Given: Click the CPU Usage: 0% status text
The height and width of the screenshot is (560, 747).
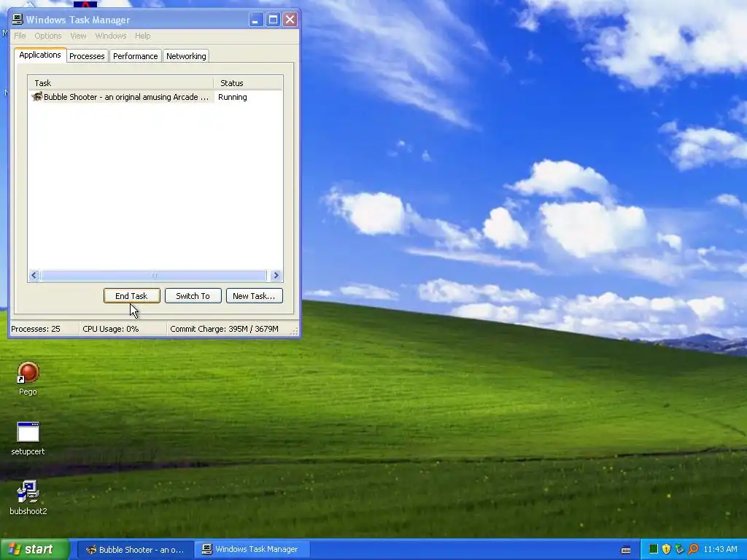Looking at the screenshot, I should click(x=111, y=329).
